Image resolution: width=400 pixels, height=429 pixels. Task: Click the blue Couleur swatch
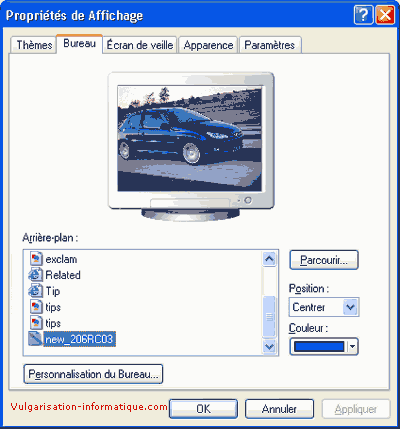(x=319, y=347)
